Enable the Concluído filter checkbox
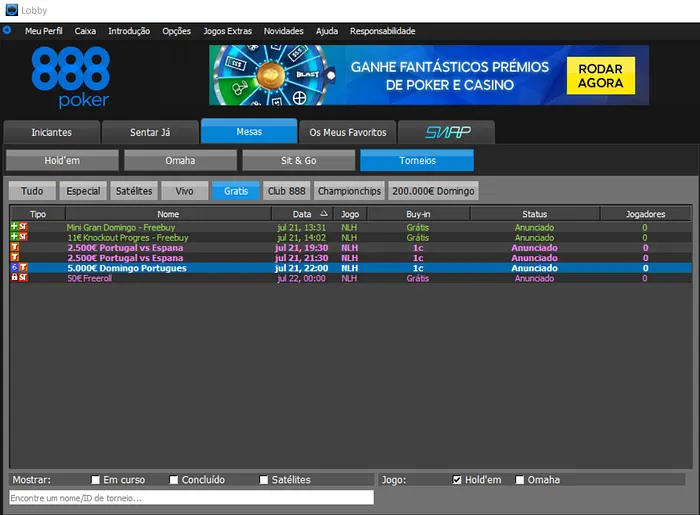The width and height of the screenshot is (700, 515). [x=174, y=480]
